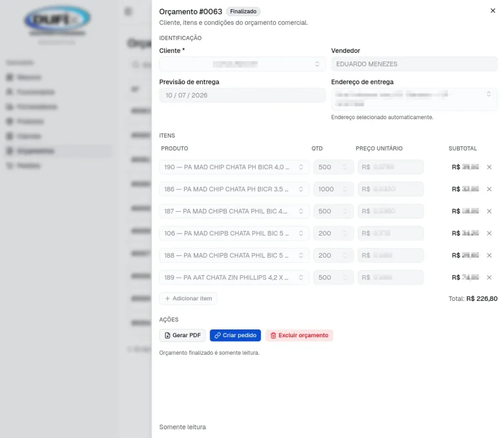Remove item 106 from the items list

[489, 234]
